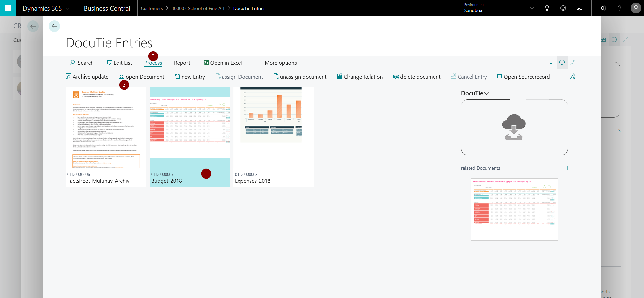
Task: Run the Archive update action
Action: tap(87, 77)
